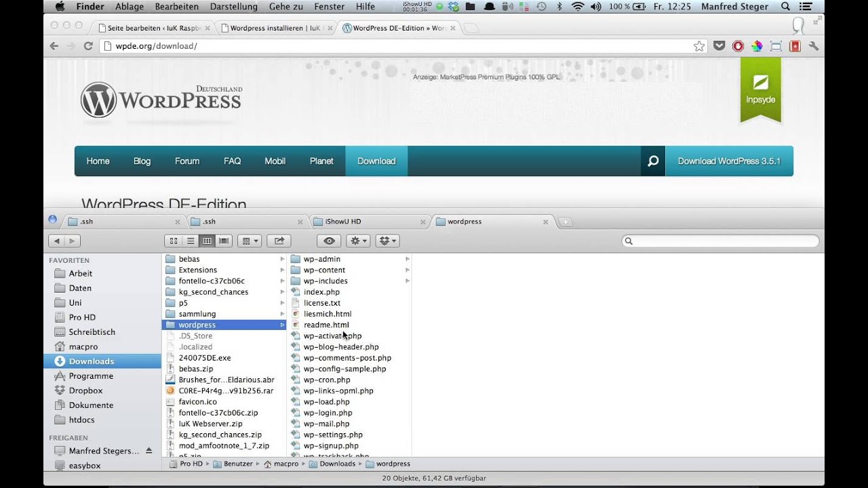Image resolution: width=868 pixels, height=488 pixels.
Task: Switch Finder to Cover Flow view
Action: click(x=224, y=241)
